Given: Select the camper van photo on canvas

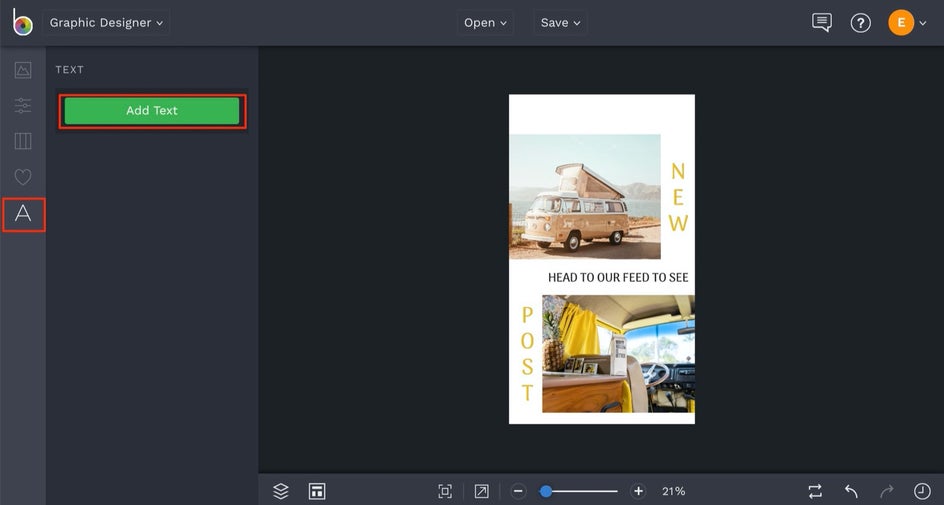Looking at the screenshot, I should 585,197.
